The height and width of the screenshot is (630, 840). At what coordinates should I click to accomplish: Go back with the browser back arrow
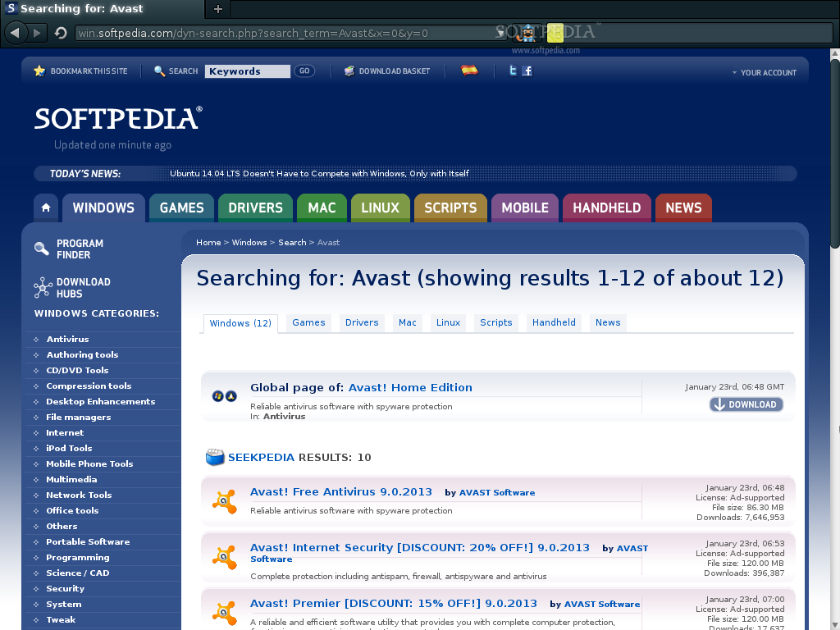[x=15, y=33]
